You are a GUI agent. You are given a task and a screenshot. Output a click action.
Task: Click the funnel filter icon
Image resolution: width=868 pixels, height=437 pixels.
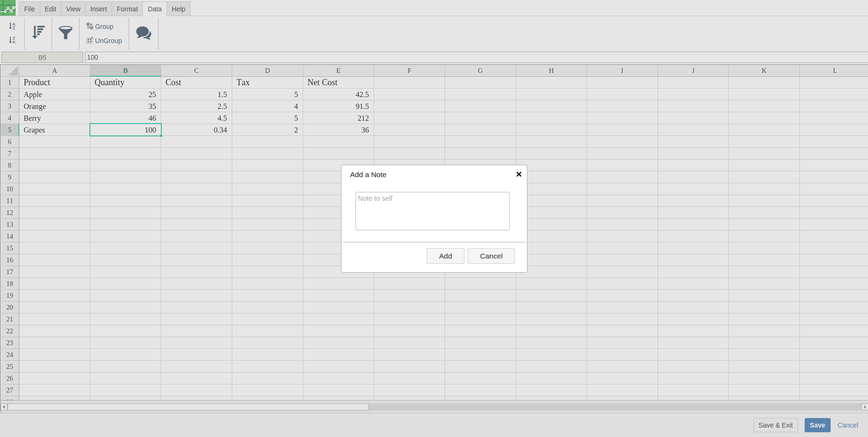point(65,32)
